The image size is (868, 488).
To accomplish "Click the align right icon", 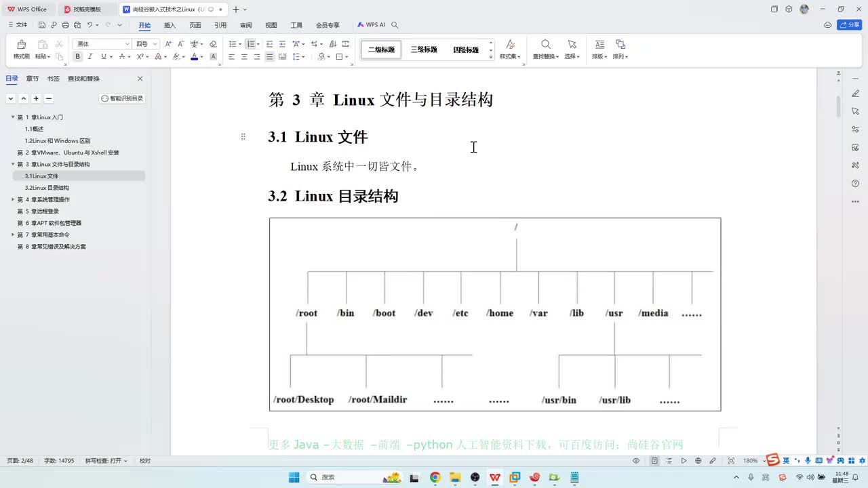I will click(x=257, y=57).
